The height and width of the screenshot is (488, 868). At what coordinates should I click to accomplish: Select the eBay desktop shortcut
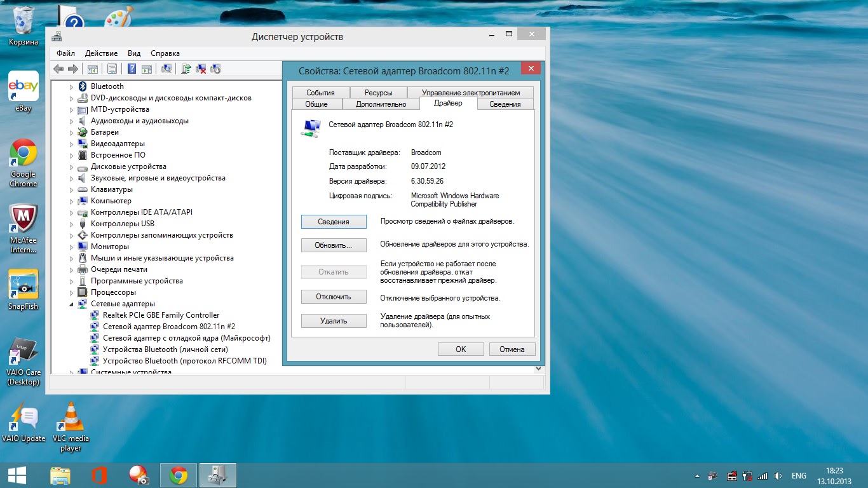tap(24, 91)
